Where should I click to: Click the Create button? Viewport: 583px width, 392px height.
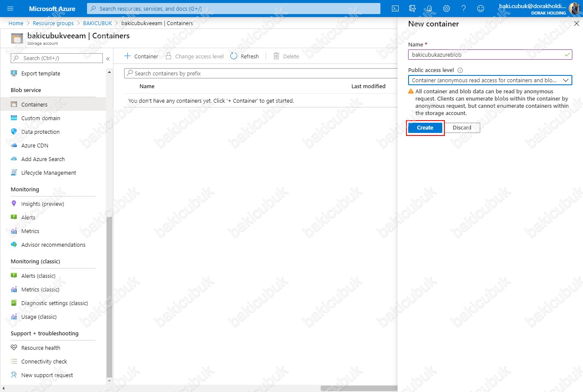tap(425, 128)
